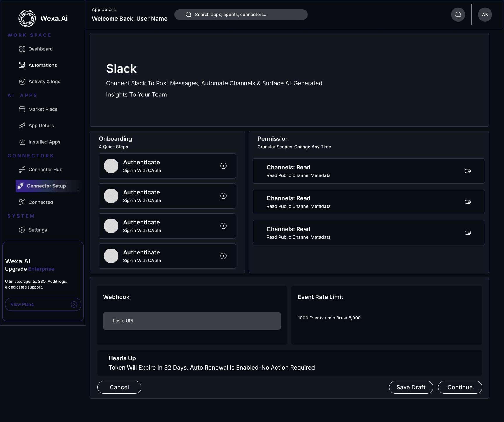Viewport: 504px width, 422px height.
Task: Select Connected in the sidebar
Action: pyautogui.click(x=41, y=202)
